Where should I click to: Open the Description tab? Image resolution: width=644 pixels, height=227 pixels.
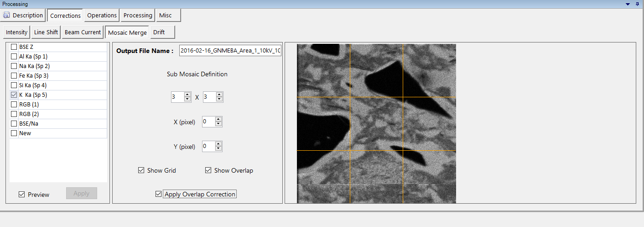click(23, 16)
